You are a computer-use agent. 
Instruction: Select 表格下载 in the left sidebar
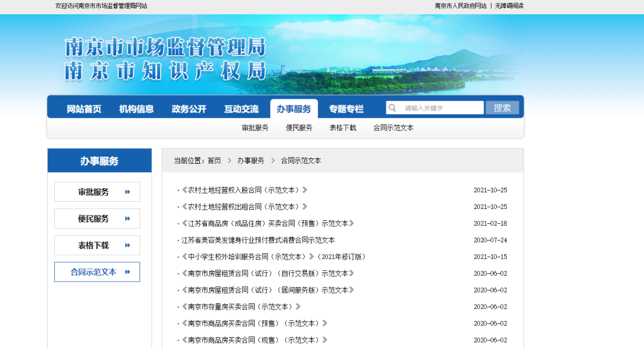[x=97, y=245]
